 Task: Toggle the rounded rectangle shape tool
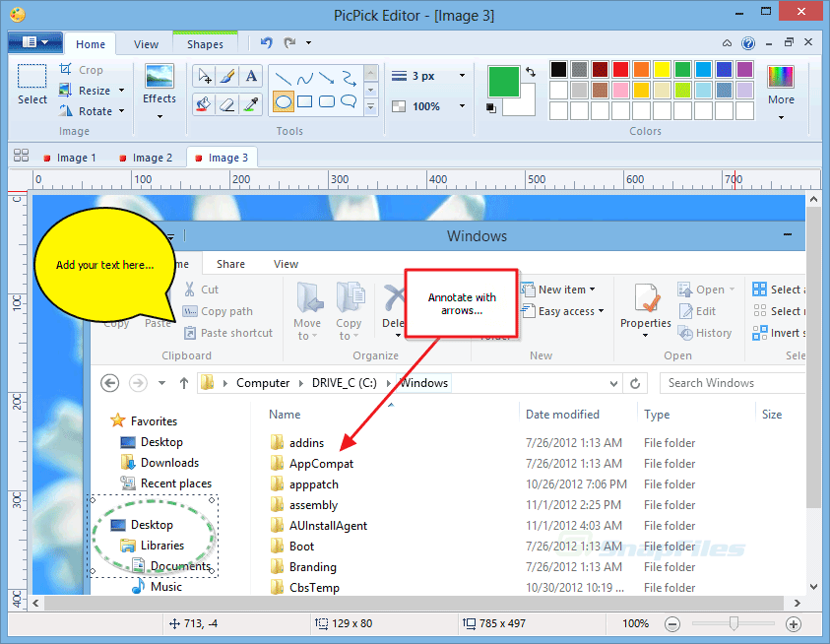click(327, 101)
